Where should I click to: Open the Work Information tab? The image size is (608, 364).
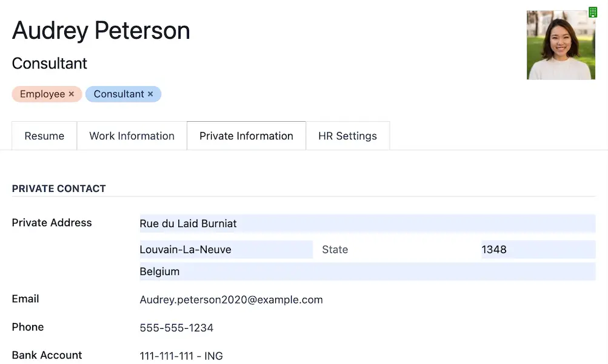132,136
